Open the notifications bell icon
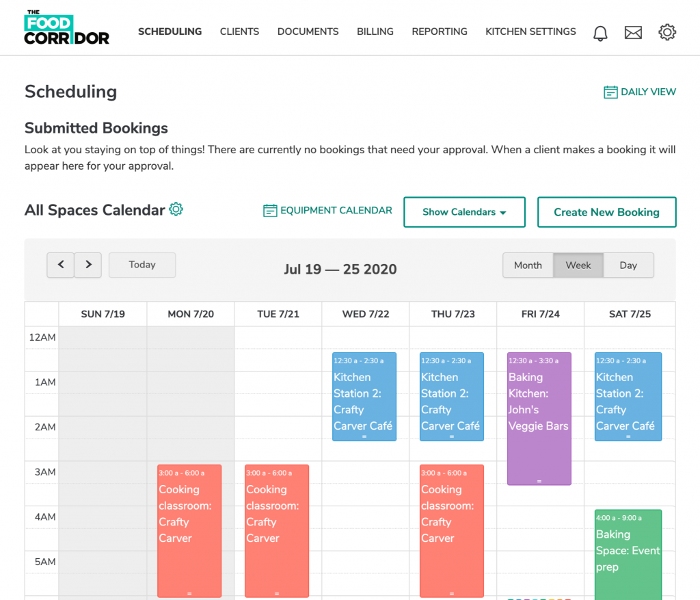Image resolution: width=700 pixels, height=600 pixels. click(600, 32)
